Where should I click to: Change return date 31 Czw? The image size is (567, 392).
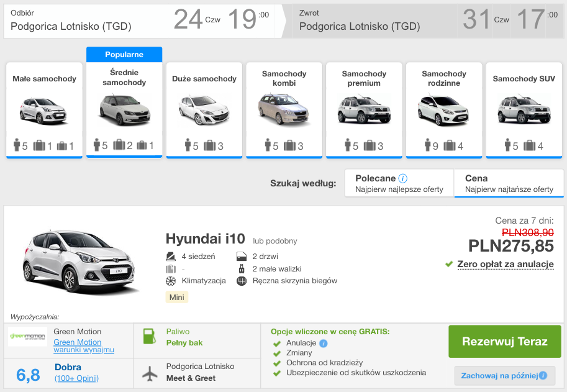[x=486, y=19]
